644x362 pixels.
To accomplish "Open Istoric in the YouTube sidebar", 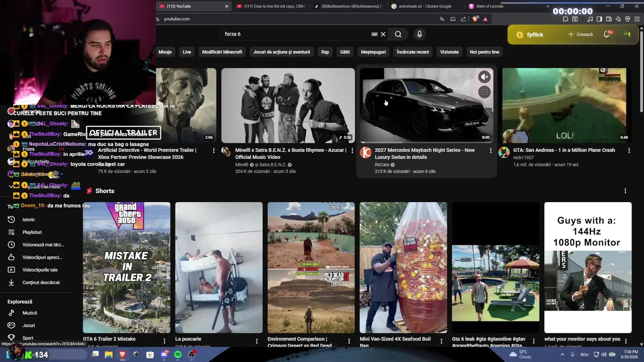I will click(29, 220).
